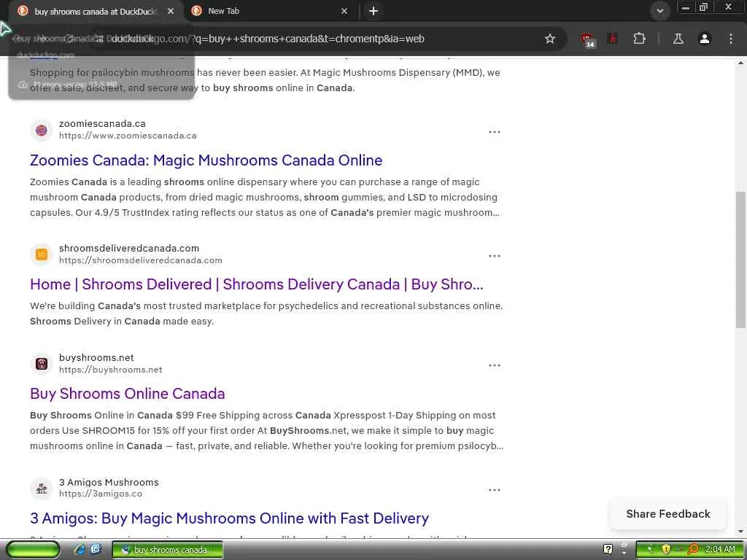Open Chrome Labs flask icon
747x560 pixels.
click(x=678, y=39)
